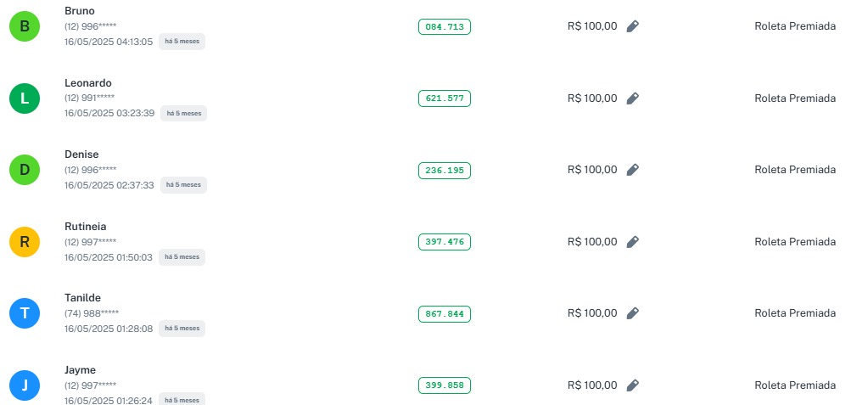Click Rutineia's yellow R avatar
868x405 pixels.
(25, 242)
